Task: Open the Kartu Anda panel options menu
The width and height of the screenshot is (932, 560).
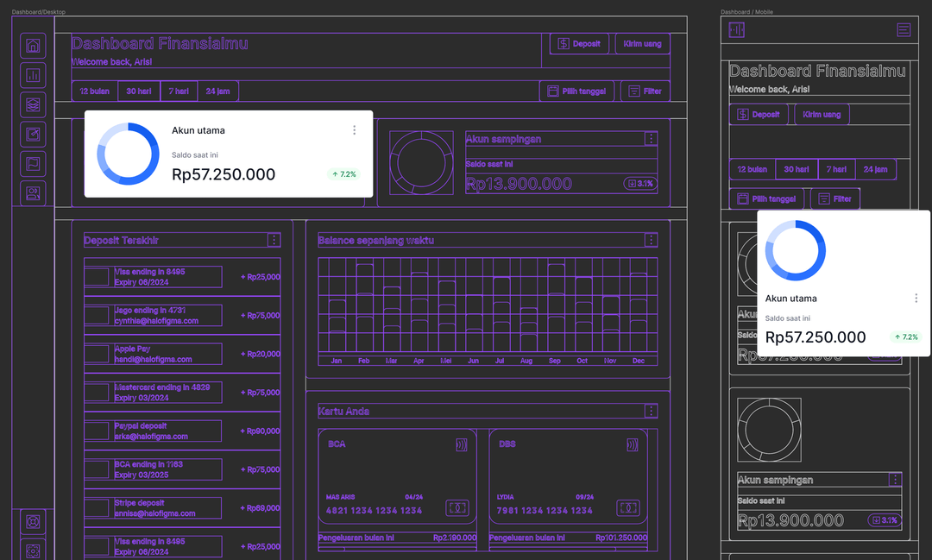Action: tap(650, 411)
